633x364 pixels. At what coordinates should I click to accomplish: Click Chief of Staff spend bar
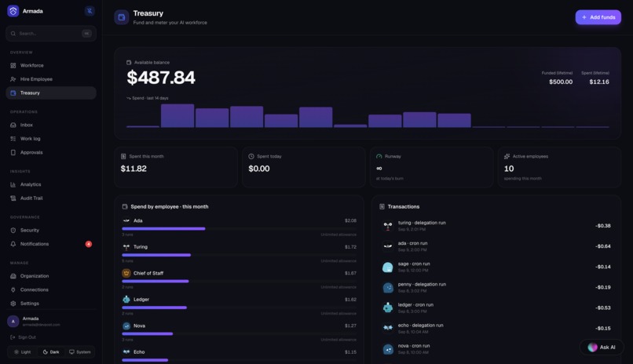(x=156, y=281)
